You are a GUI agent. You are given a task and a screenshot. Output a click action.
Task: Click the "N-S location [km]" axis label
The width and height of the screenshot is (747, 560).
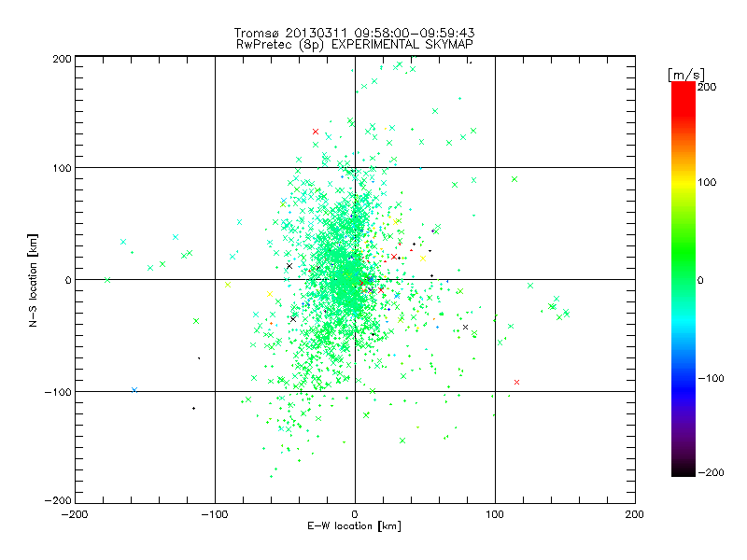pos(33,280)
